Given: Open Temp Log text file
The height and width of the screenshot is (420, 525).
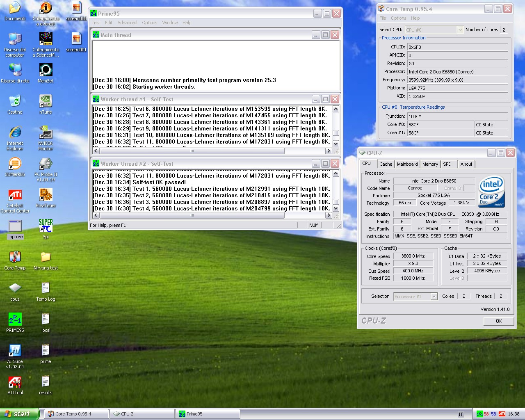Looking at the screenshot, I should pos(46,292).
